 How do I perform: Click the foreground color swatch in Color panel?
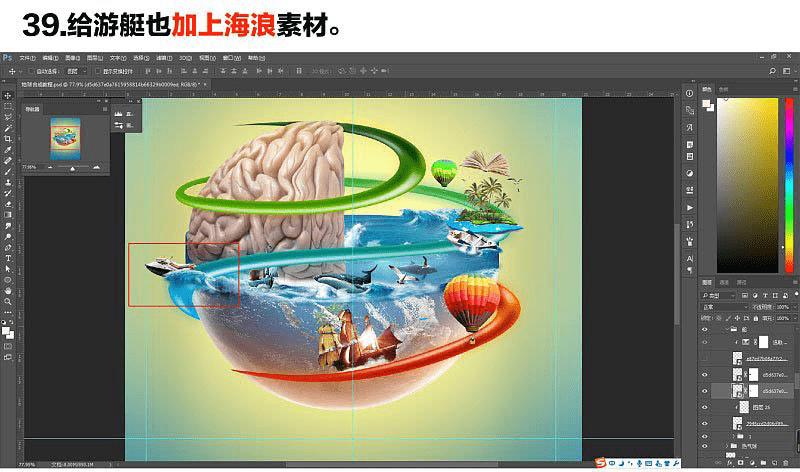click(x=706, y=104)
